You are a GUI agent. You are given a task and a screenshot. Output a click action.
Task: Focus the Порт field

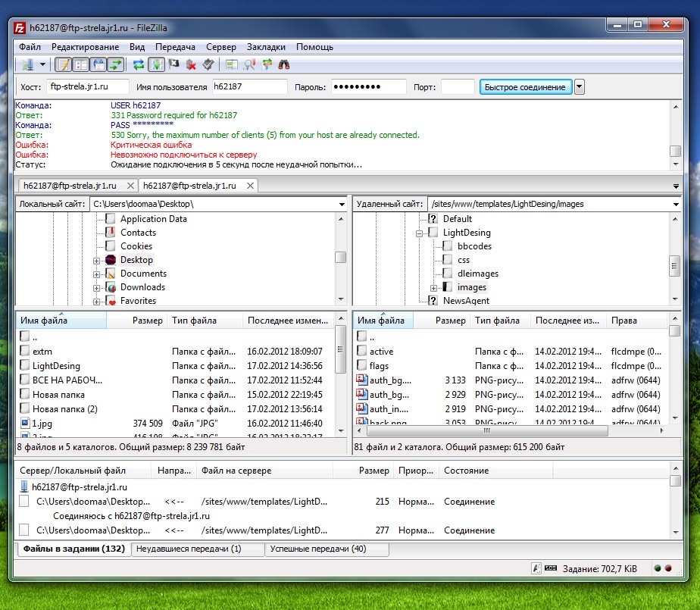[x=457, y=86]
